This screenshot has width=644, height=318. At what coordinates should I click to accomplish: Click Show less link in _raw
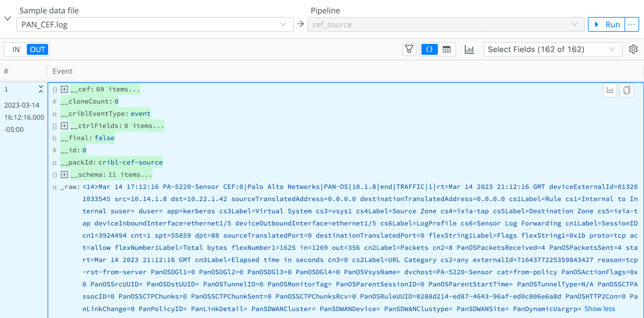click(x=599, y=309)
